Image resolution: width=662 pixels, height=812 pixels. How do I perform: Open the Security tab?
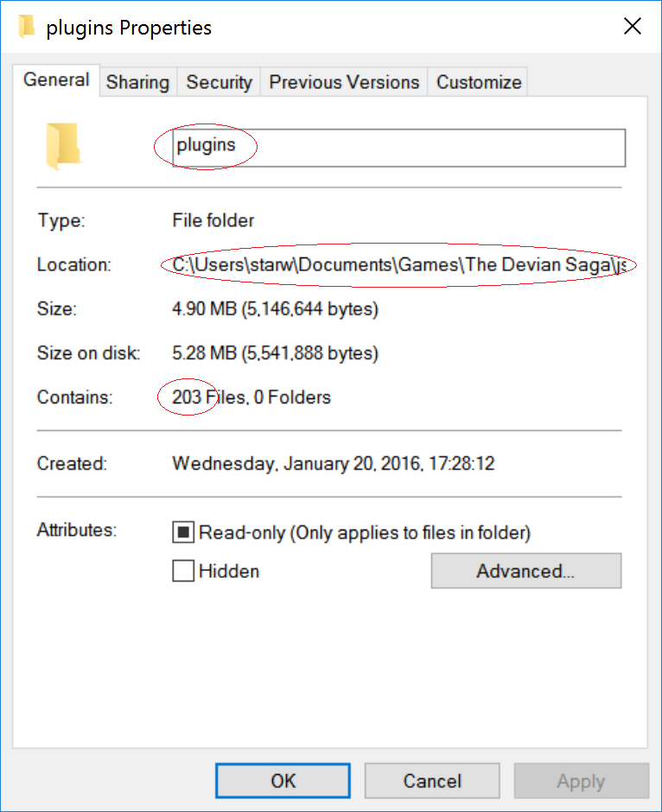[220, 82]
